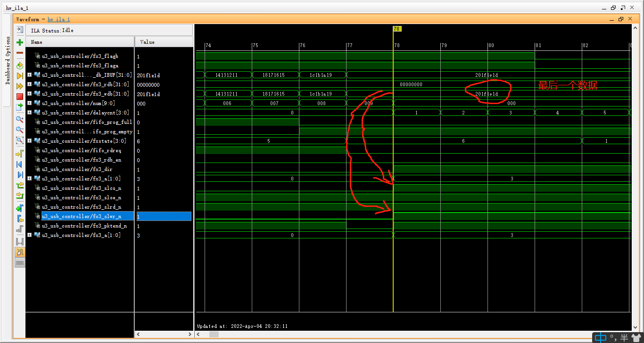Expand the num[9:0] bus signal

pos(30,103)
